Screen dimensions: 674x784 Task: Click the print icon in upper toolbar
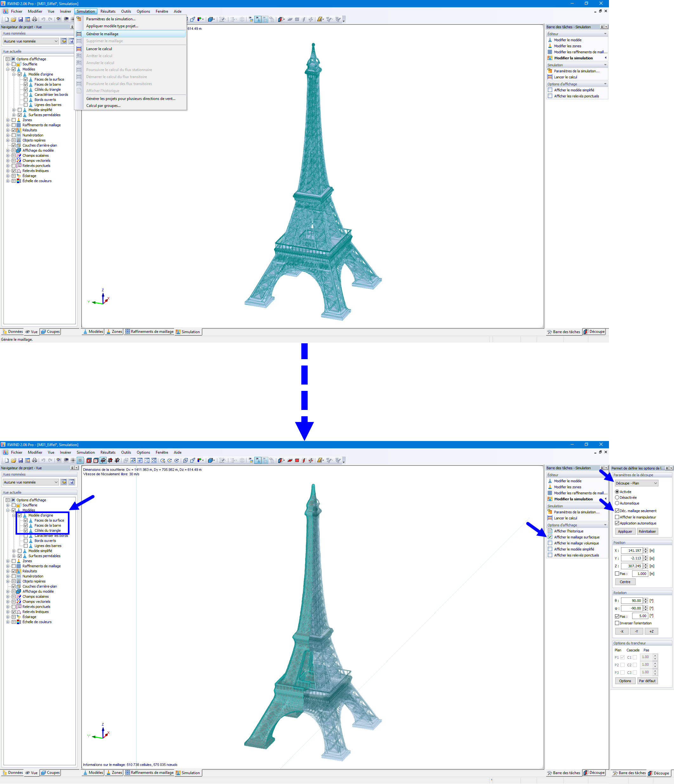click(35, 19)
